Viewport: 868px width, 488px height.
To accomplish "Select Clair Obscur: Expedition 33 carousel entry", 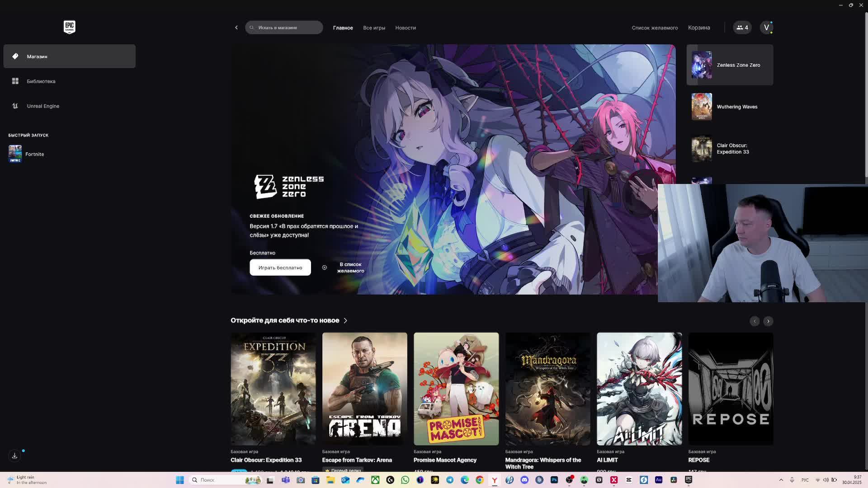I will tap(730, 149).
